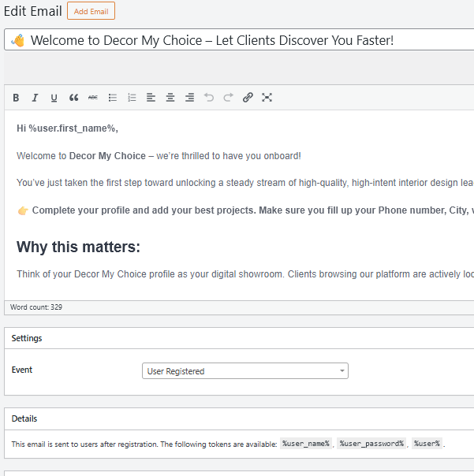474x476 pixels.
Task: Undo the last edit
Action: (x=209, y=98)
